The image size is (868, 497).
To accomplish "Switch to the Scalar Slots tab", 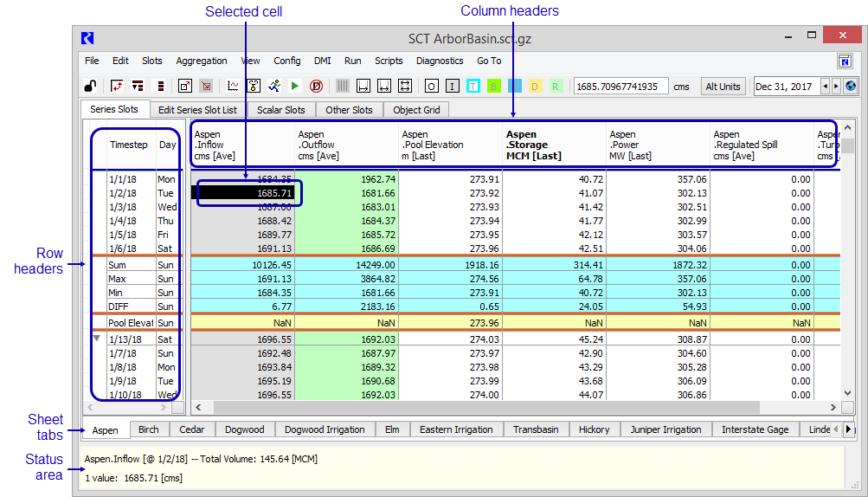I will click(x=282, y=110).
